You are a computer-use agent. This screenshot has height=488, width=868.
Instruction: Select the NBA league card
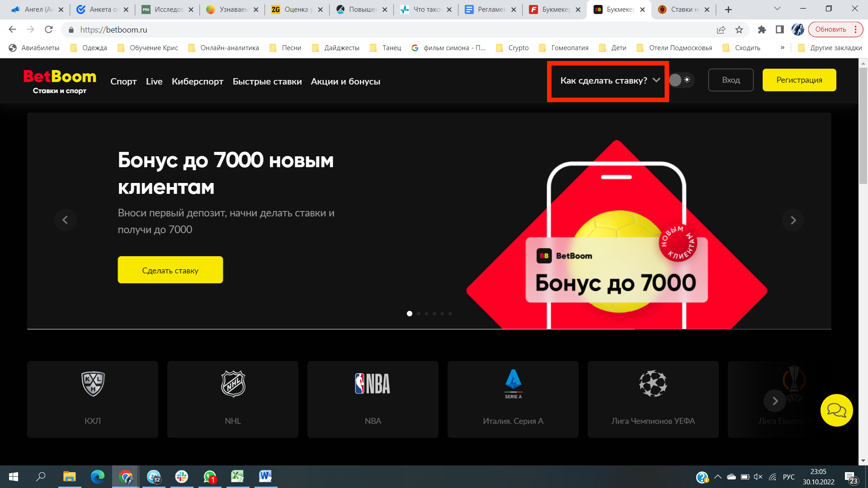click(x=373, y=399)
